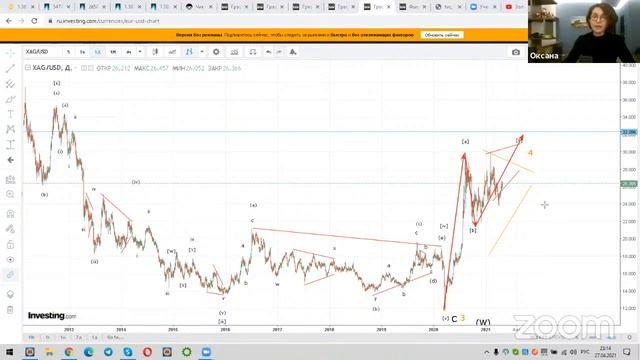This screenshot has width=640, height=360.
Task: Toggle hide all drawings eye icon
Action: (x=10, y=260)
